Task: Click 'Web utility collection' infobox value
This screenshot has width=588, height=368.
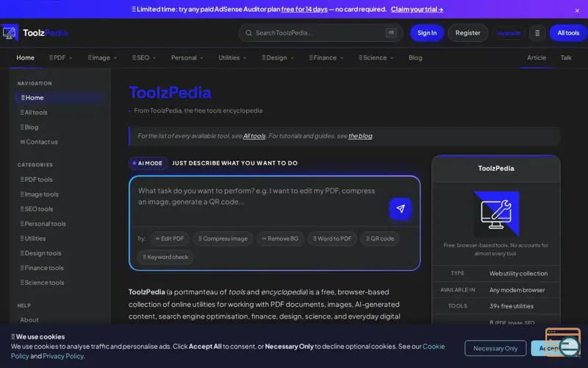Action: click(x=518, y=274)
